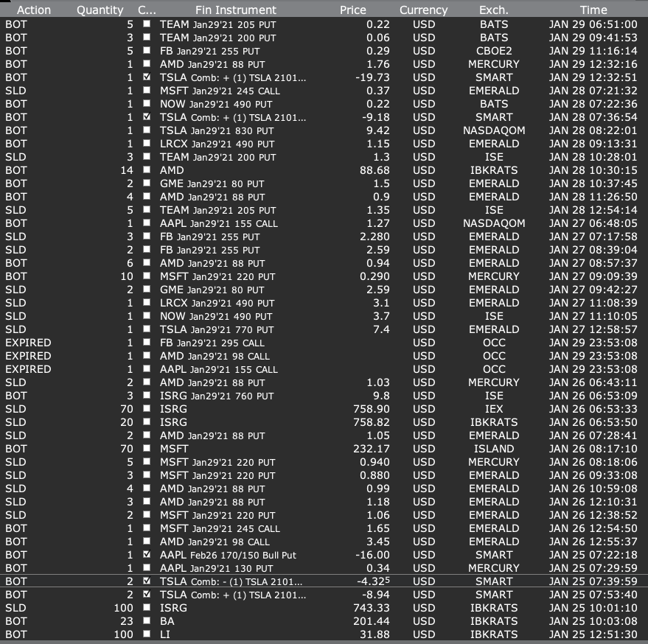The width and height of the screenshot is (648, 644).
Task: Click the Currency column header
Action: (x=423, y=10)
